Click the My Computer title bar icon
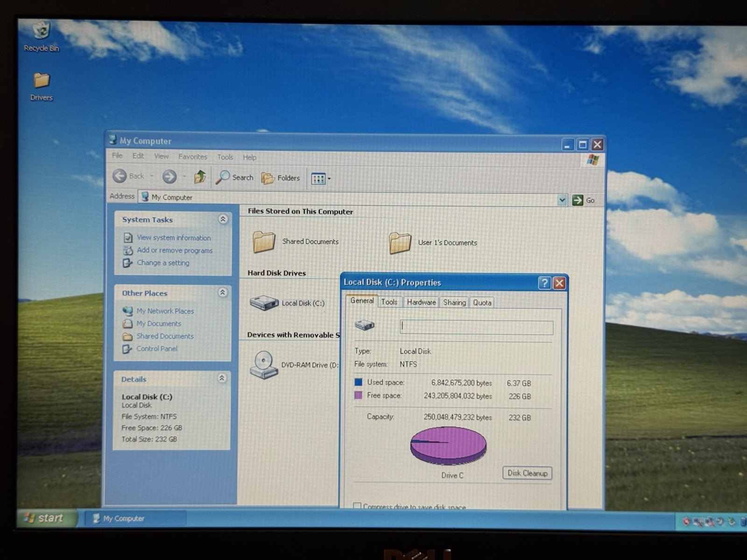This screenshot has width=747, height=560. [113, 140]
